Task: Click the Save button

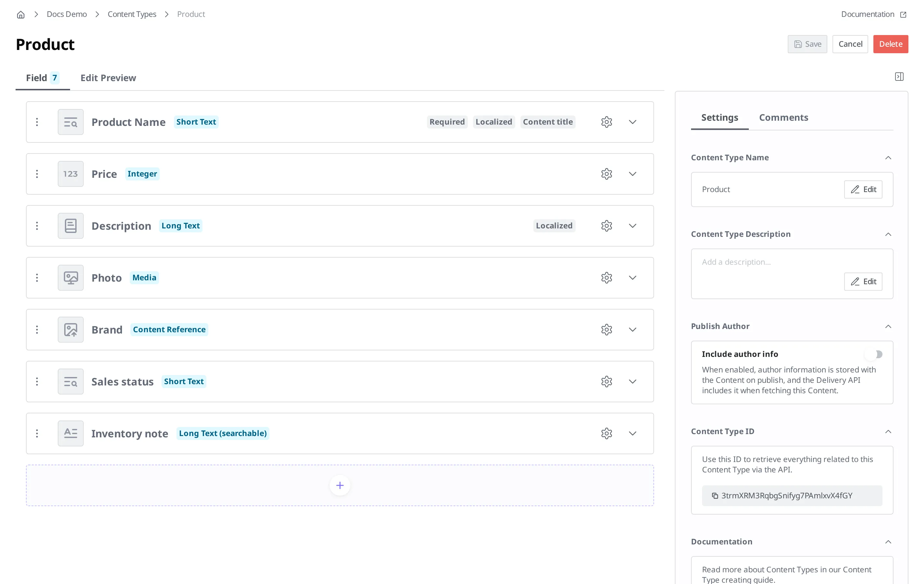Action: pyautogui.click(x=807, y=44)
